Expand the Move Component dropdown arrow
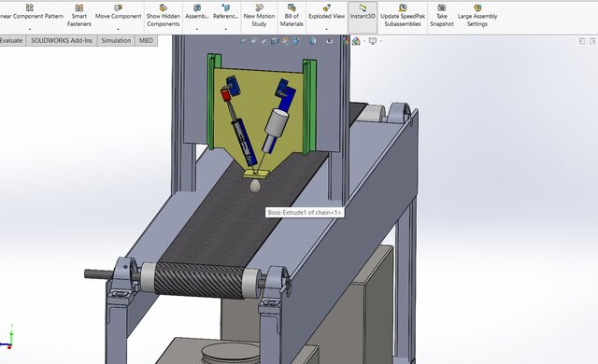The image size is (598, 364). point(119,29)
